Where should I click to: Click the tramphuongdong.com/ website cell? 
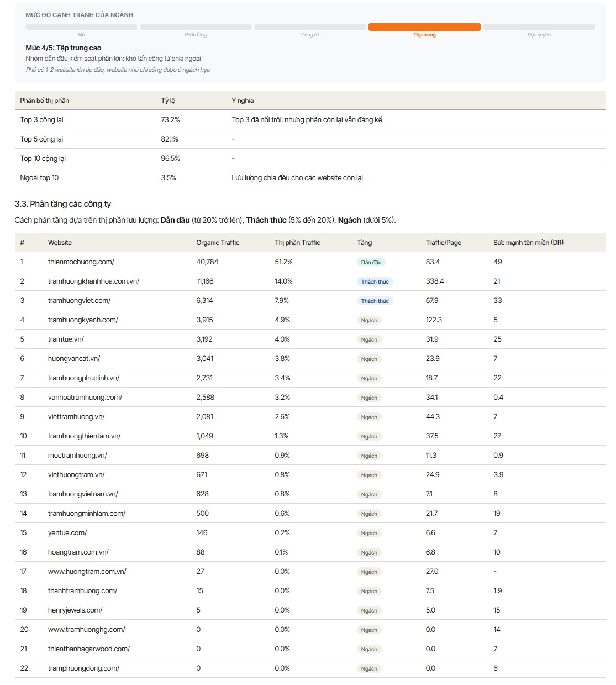click(x=83, y=668)
